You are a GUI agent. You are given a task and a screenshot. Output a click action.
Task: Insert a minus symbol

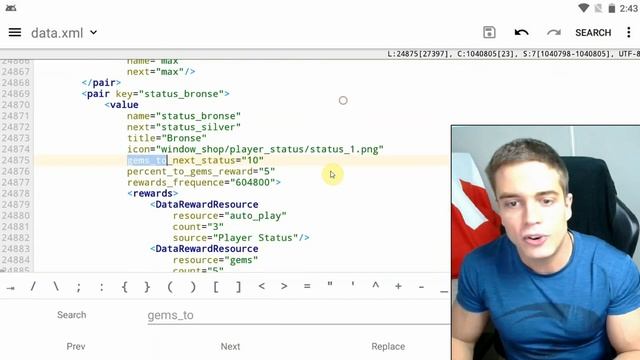[421, 287]
